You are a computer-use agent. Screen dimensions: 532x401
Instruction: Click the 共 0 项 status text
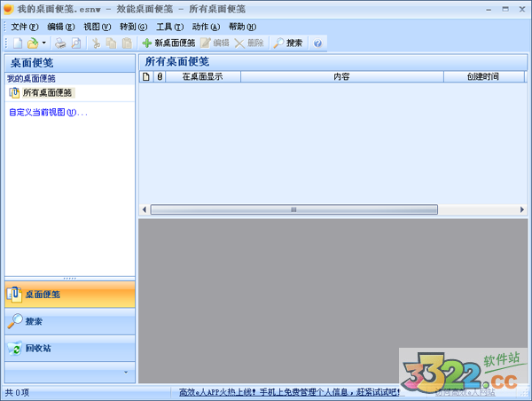point(17,393)
